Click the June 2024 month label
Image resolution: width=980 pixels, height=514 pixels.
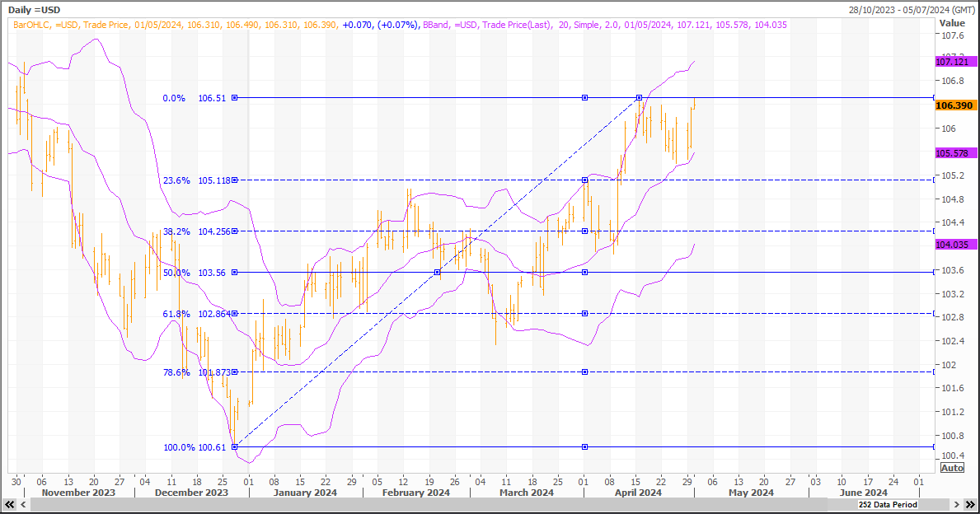pos(863,493)
